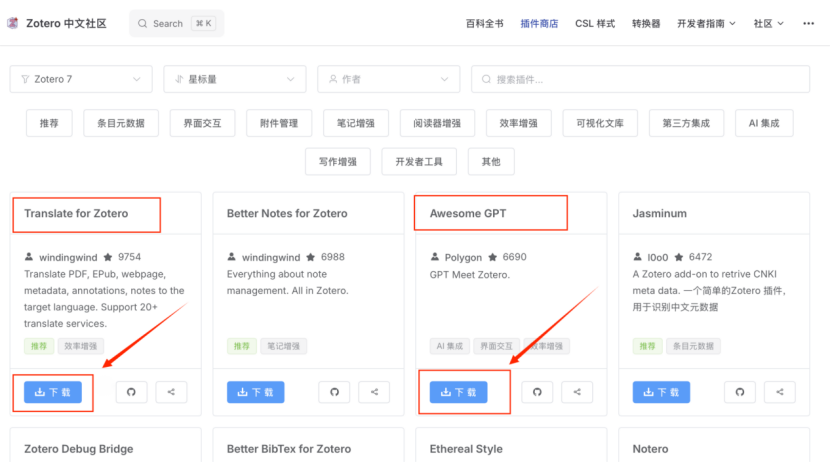Click the Zotero 中文社区 logo icon

tap(13, 23)
